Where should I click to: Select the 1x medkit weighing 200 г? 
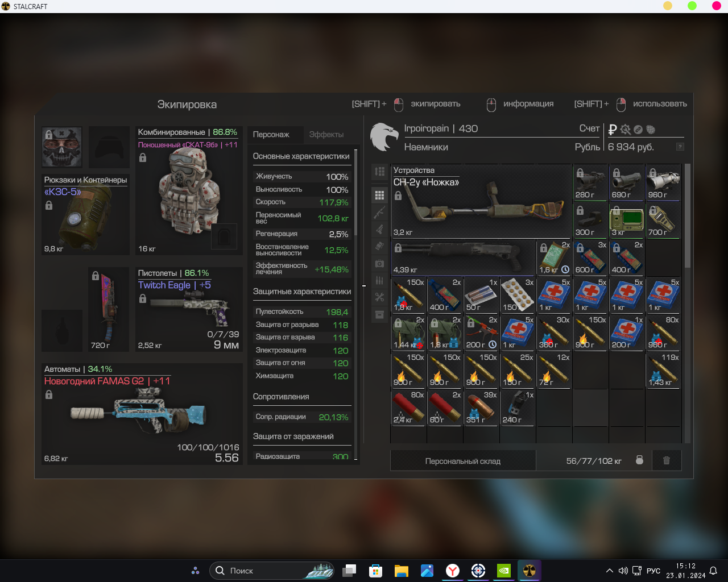point(627,332)
